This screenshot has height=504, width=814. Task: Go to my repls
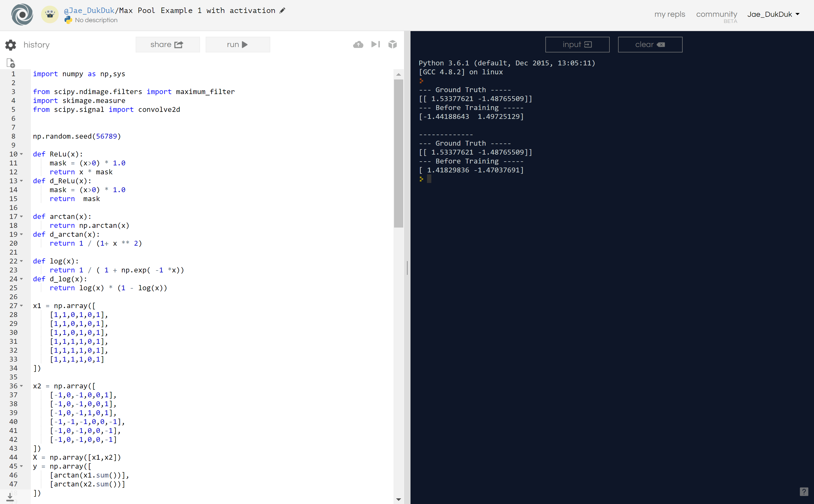tap(669, 14)
